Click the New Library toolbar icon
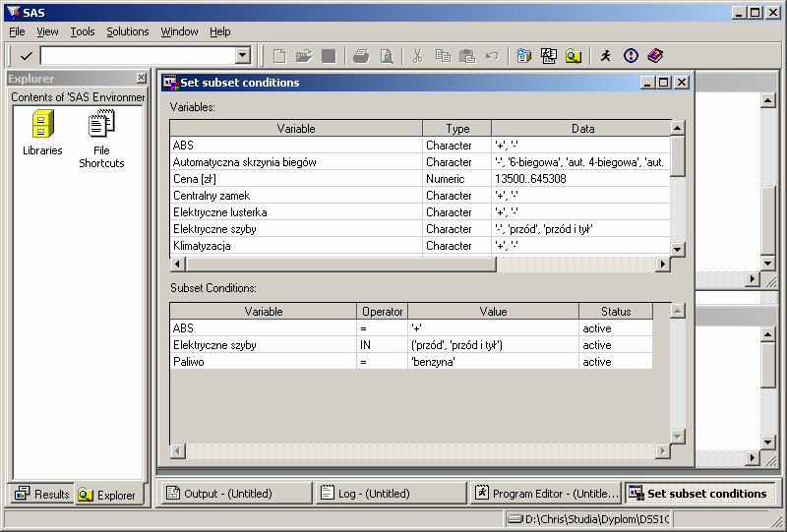This screenshot has width=787, height=532. click(523, 56)
